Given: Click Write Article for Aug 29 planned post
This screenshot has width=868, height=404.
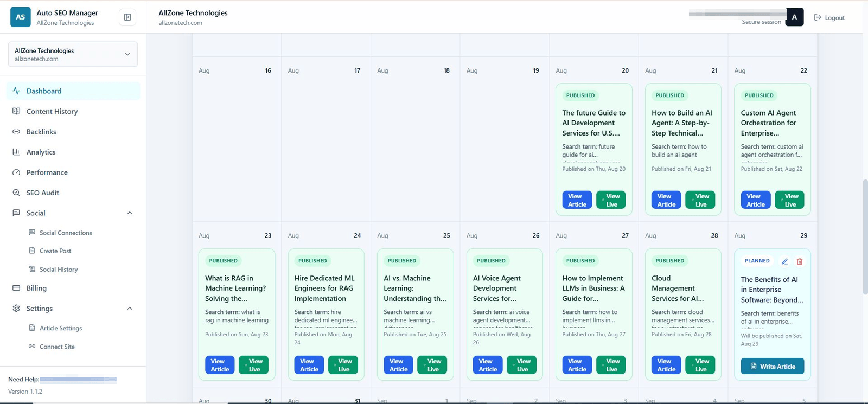Looking at the screenshot, I should point(773,367).
